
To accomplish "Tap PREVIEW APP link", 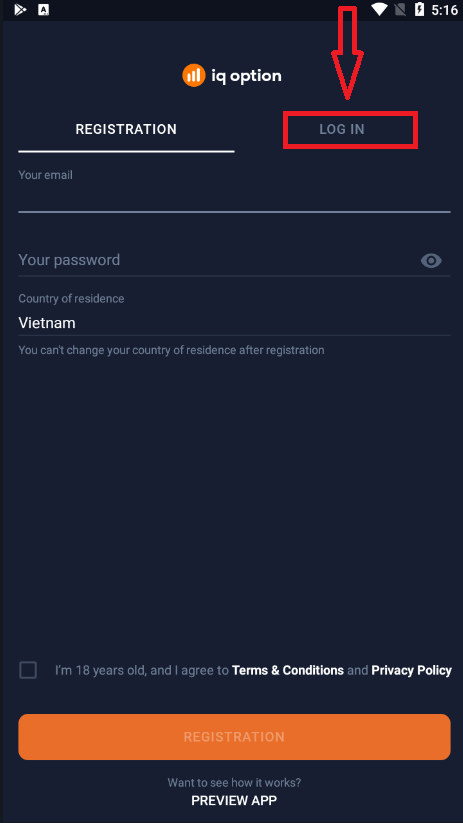I will [234, 800].
